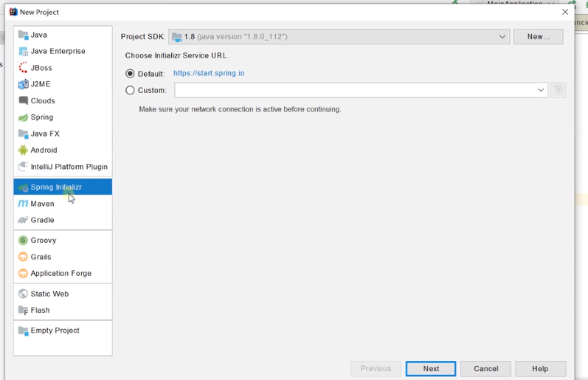Click the Spring Initializr icon
588x380 pixels.
pyautogui.click(x=24, y=187)
